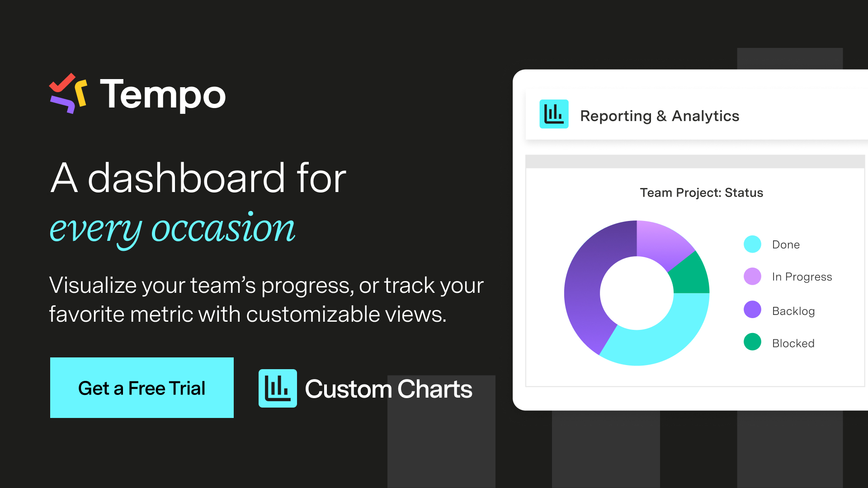Viewport: 868px width, 488px height.
Task: Select the cyan Done legend dot
Action: (x=752, y=244)
